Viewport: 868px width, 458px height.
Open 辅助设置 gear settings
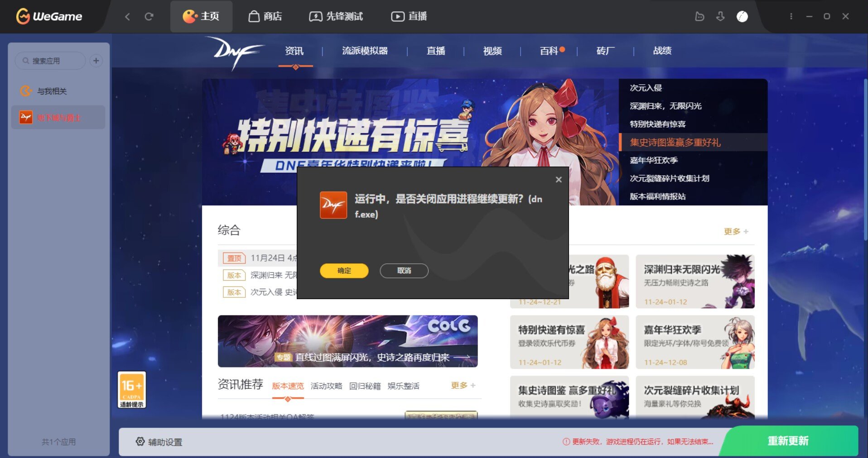coord(159,442)
